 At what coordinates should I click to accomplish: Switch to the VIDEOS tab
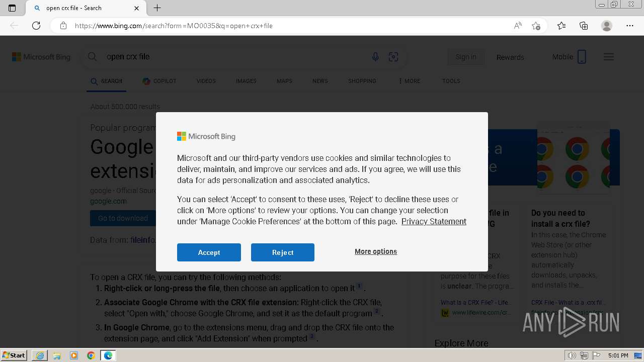(206, 81)
